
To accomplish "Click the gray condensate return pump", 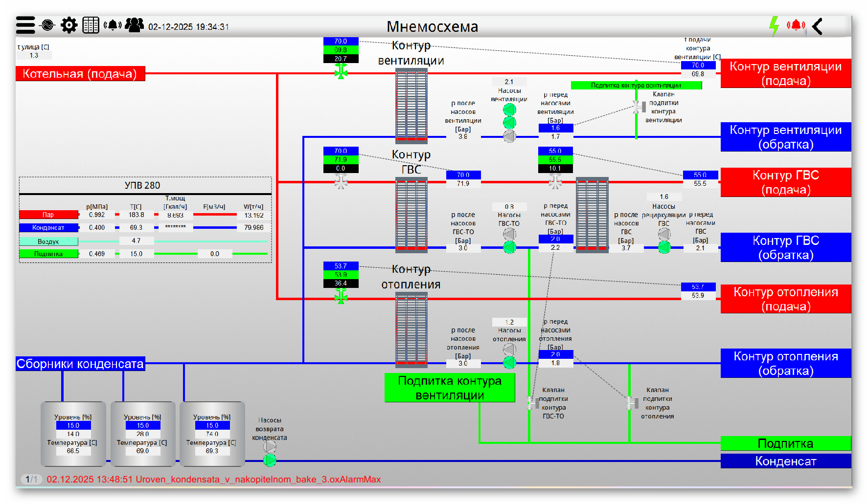I will [x=270, y=447].
